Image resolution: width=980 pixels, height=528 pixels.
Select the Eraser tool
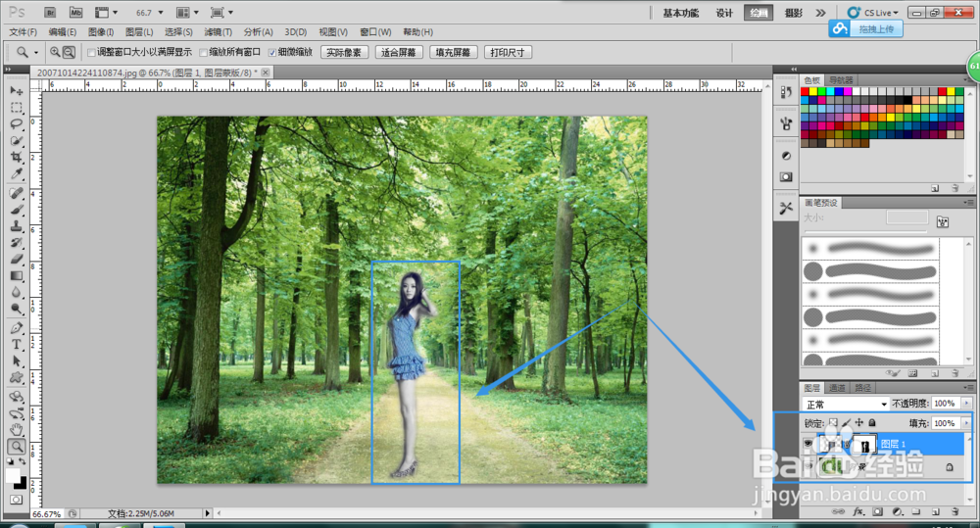pyautogui.click(x=17, y=259)
